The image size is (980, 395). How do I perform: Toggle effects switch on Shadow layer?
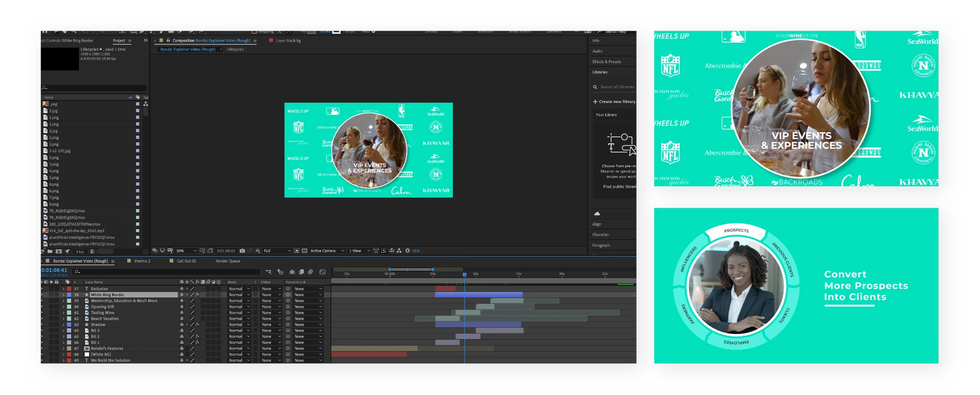click(198, 324)
